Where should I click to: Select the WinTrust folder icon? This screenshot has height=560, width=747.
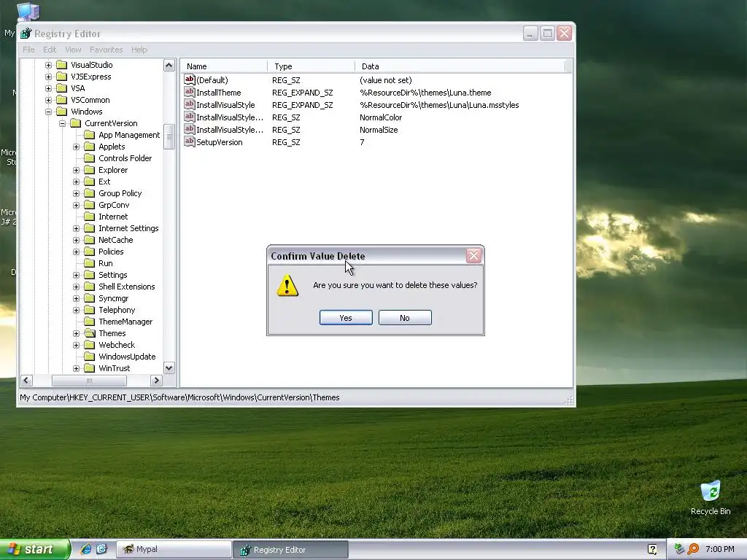(90, 368)
